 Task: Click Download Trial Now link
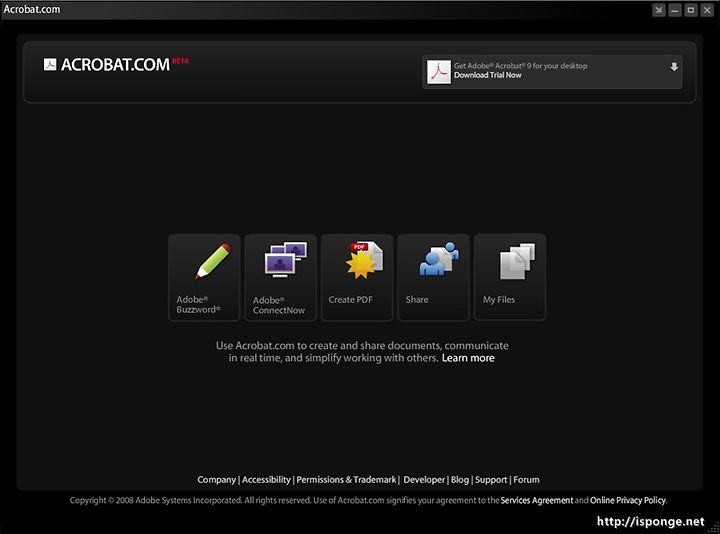(x=488, y=75)
